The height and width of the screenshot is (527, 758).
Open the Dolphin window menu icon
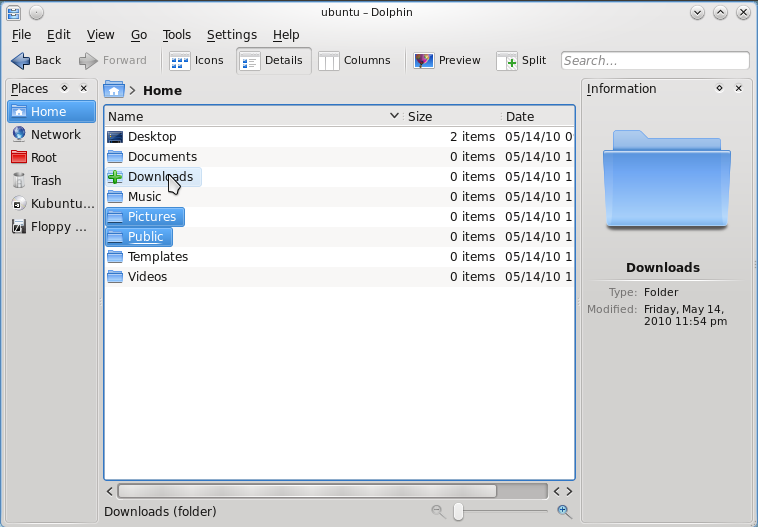(14, 13)
